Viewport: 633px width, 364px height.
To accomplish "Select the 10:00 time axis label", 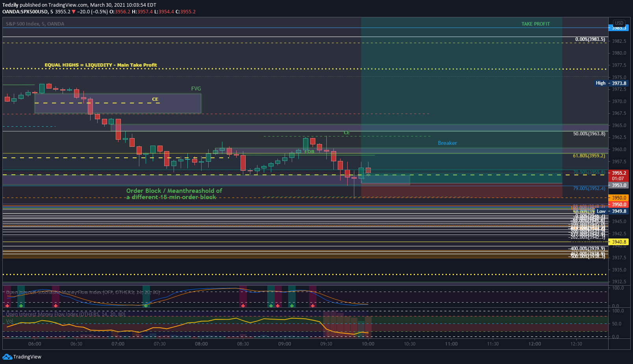I will [368, 344].
